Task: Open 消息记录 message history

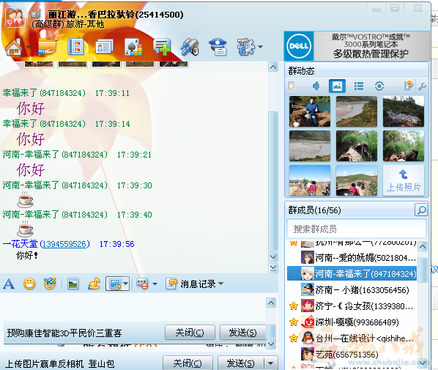Action: (191, 284)
